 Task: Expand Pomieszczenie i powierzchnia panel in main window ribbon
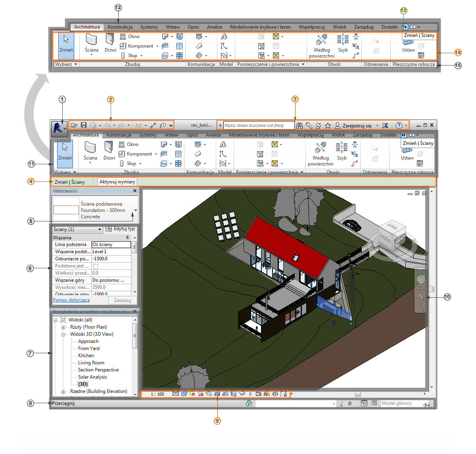(x=270, y=172)
